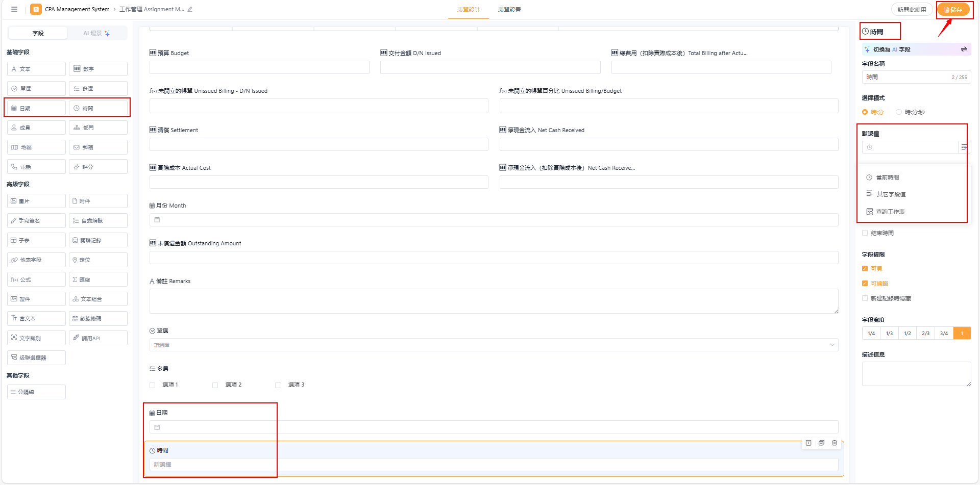This screenshot has width=980, height=485.
Task: Uncheck the 可見 permission checkbox
Action: pos(865,269)
